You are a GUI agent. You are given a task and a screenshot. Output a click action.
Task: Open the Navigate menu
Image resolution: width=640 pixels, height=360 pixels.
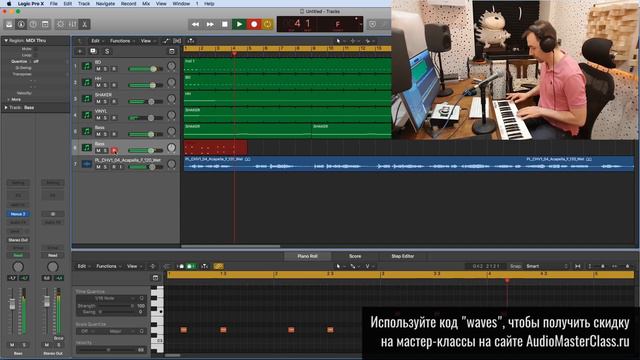click(105, 4)
